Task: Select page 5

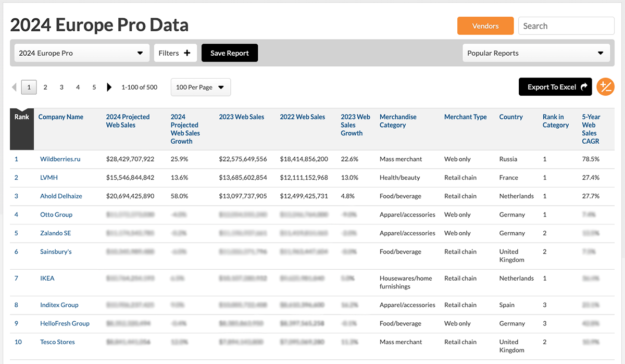Action: coord(94,87)
